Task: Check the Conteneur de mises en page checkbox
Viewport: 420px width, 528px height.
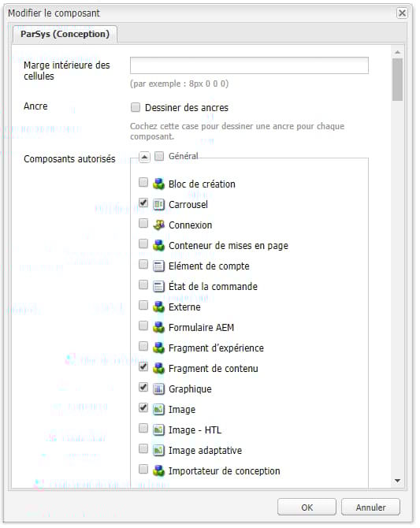Action: click(143, 244)
